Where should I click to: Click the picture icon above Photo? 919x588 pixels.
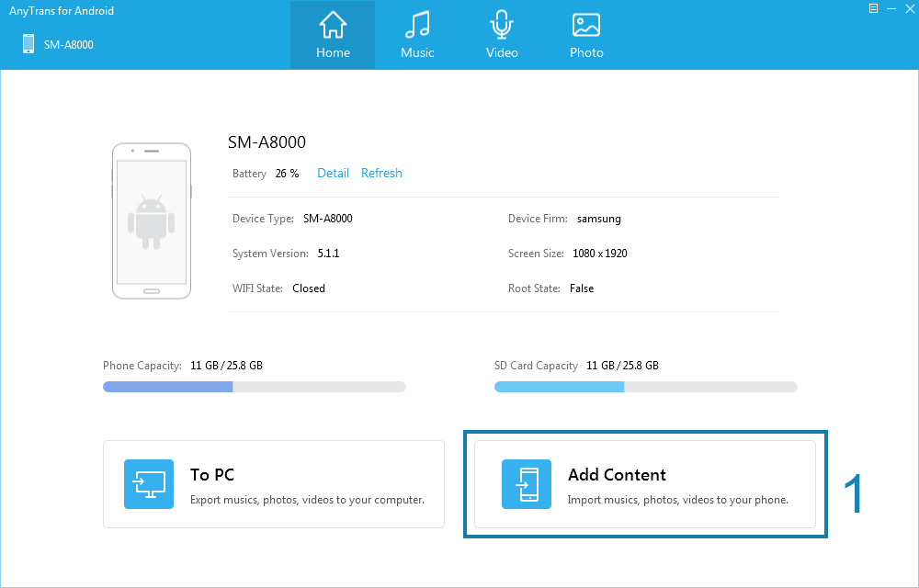point(586,25)
